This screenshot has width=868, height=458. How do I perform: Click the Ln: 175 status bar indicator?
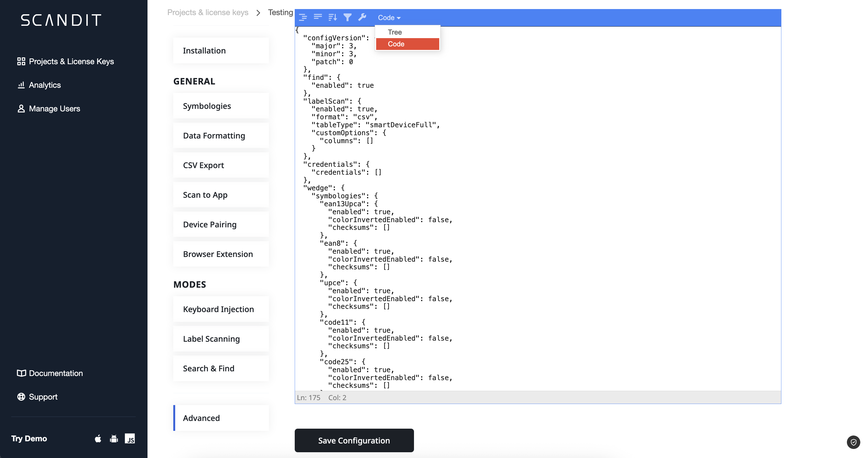pyautogui.click(x=308, y=397)
